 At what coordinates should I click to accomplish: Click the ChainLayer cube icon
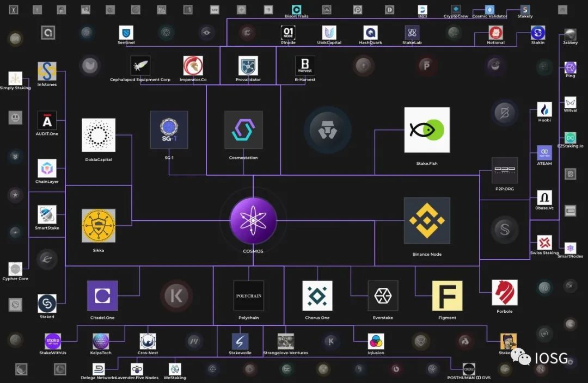click(47, 168)
